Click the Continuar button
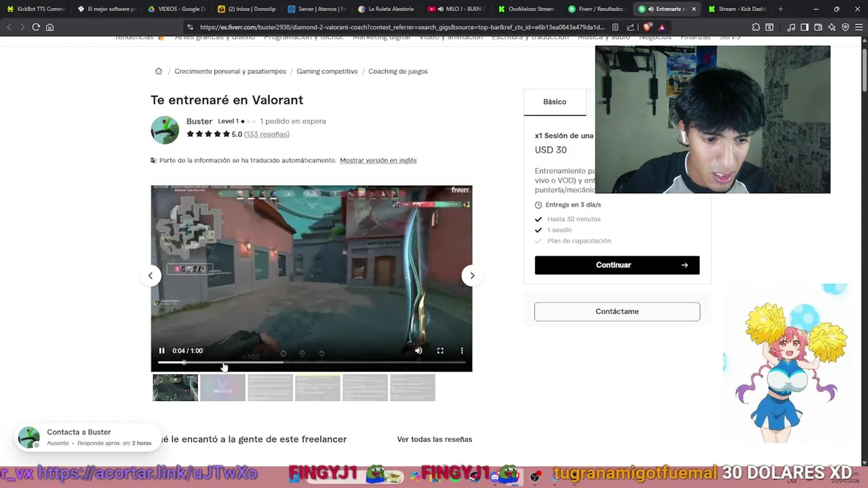Image resolution: width=868 pixels, height=488 pixels. 617,265
